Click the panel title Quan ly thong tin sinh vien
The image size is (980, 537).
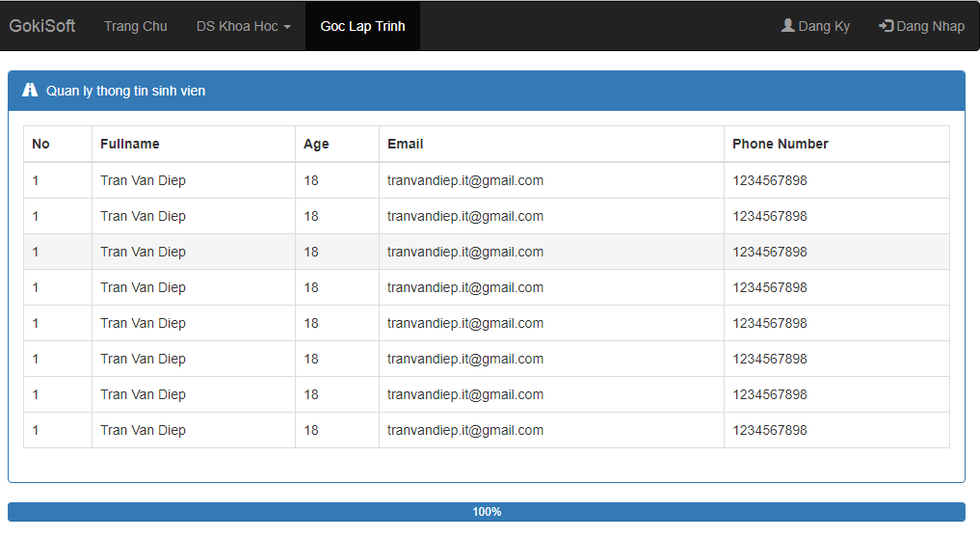tap(125, 91)
